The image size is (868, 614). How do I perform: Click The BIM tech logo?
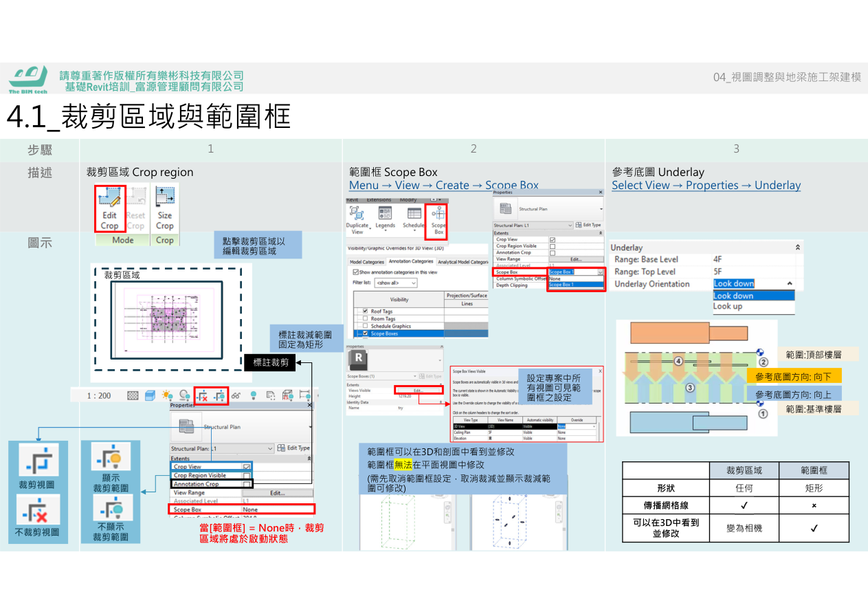[x=28, y=79]
